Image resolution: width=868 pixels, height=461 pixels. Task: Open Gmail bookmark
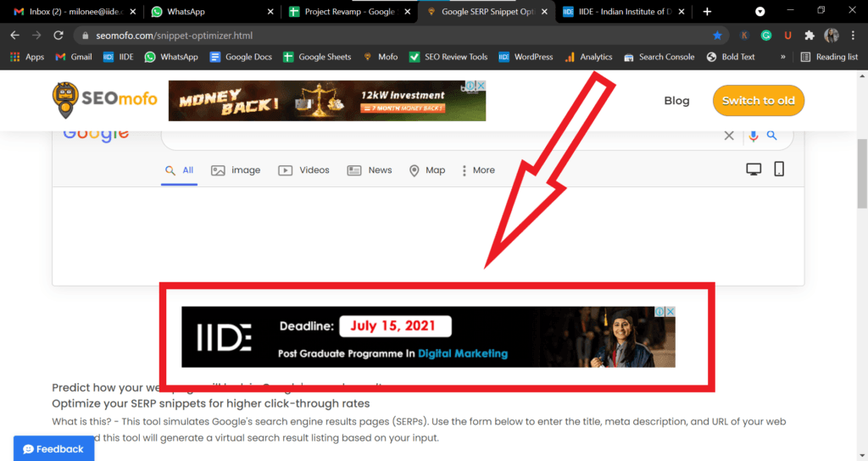(x=74, y=57)
